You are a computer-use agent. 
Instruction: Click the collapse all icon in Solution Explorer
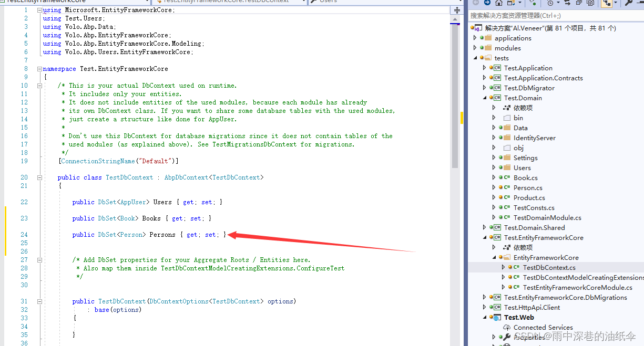pyautogui.click(x=579, y=3)
